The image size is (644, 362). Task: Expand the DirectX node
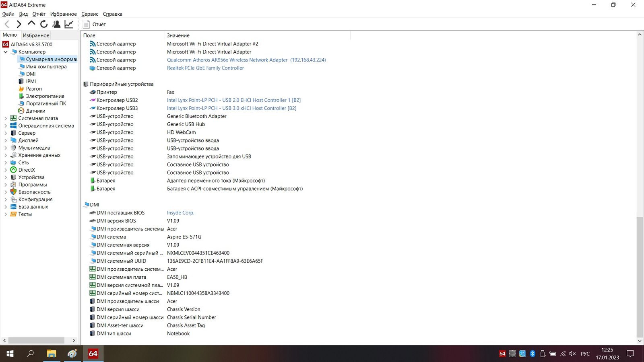(x=6, y=170)
